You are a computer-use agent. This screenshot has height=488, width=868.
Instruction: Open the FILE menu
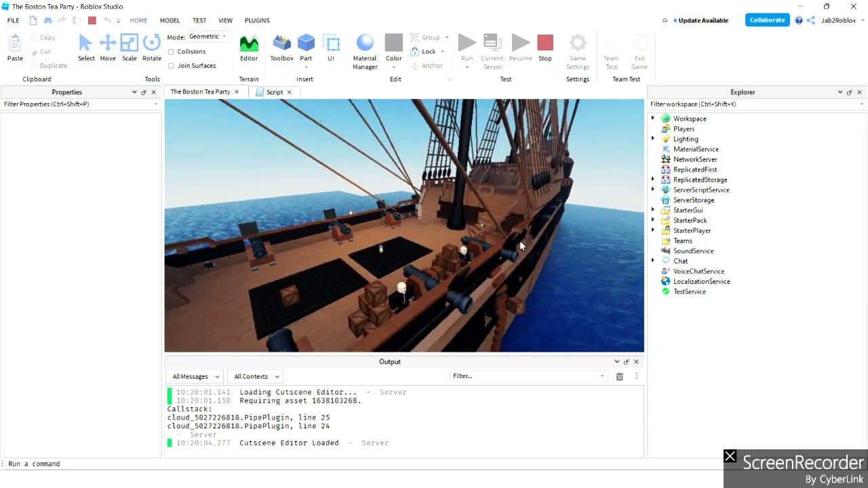tap(13, 20)
